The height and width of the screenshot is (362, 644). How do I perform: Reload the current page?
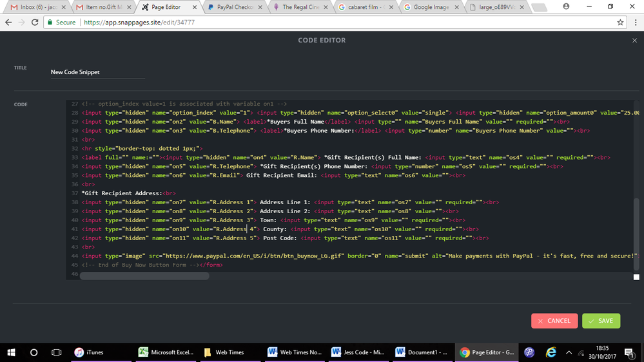35,23
